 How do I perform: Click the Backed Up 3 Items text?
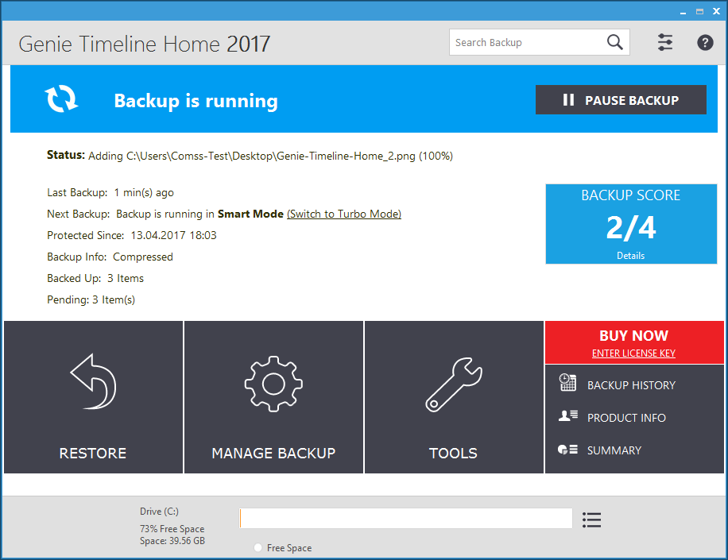[95, 278]
